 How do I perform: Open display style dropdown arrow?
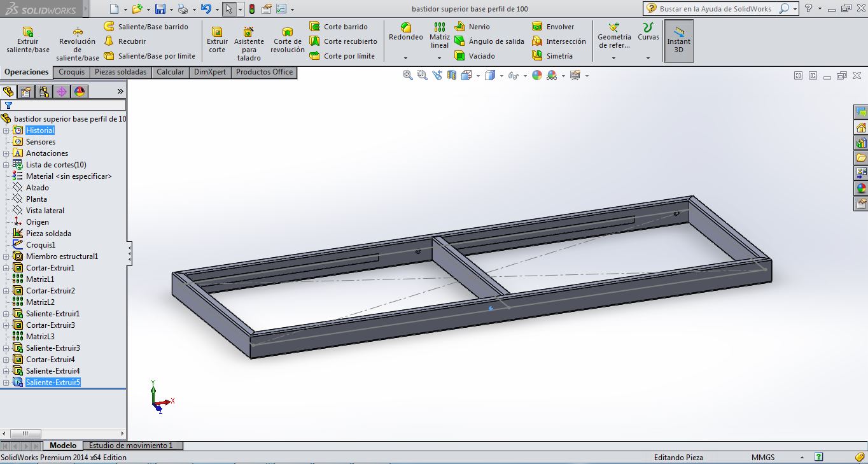point(501,76)
